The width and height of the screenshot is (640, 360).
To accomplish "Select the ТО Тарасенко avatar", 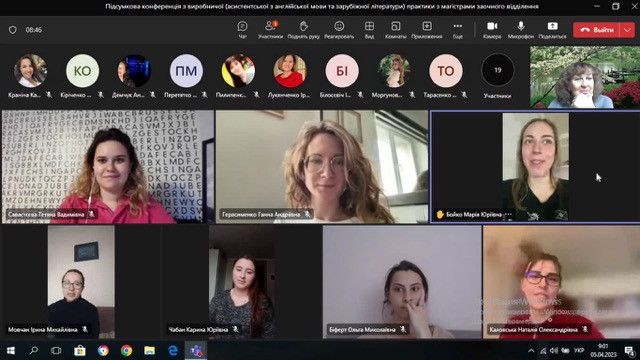I will tap(446, 71).
